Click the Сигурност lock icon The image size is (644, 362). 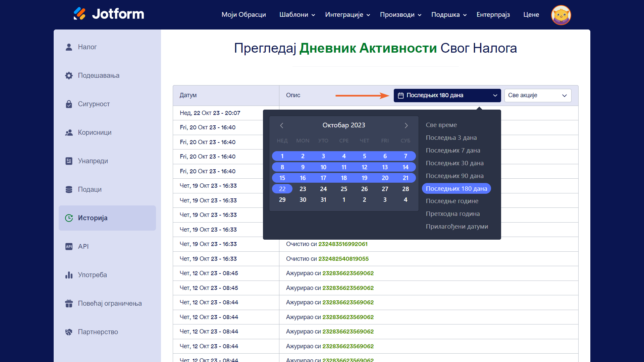[x=69, y=104]
